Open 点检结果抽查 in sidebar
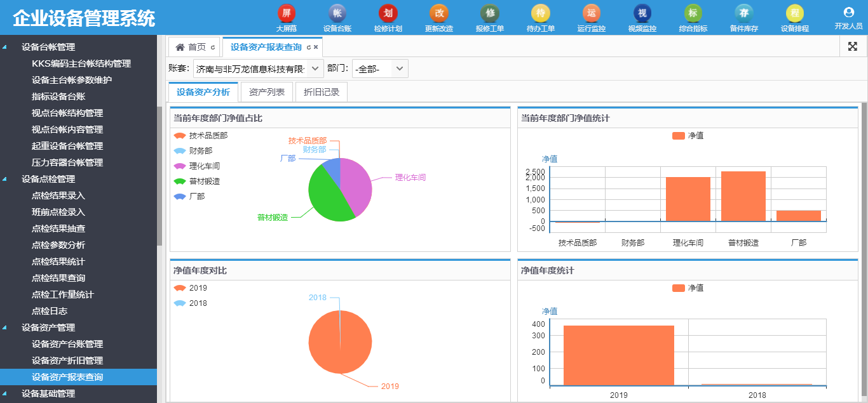The height and width of the screenshot is (403, 868). point(58,228)
